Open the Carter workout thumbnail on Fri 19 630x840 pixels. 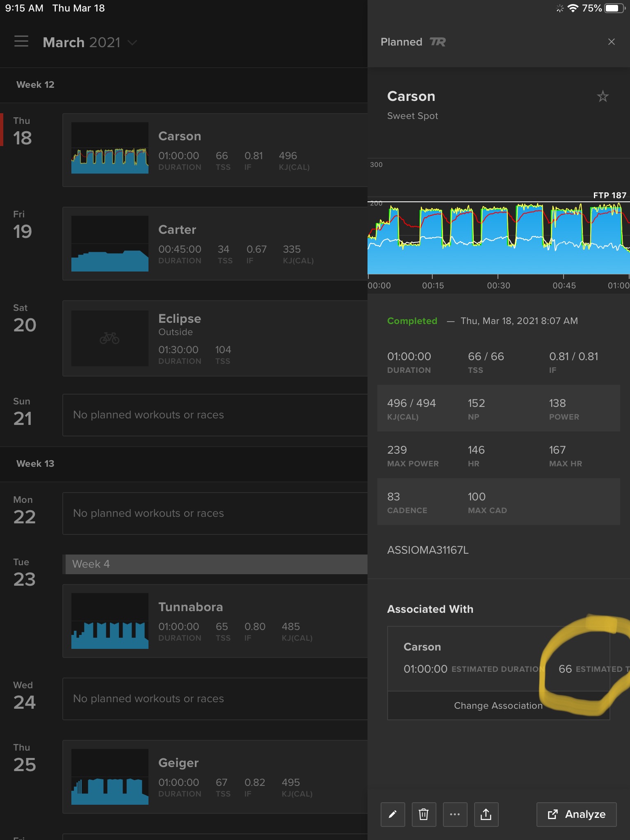[110, 244]
